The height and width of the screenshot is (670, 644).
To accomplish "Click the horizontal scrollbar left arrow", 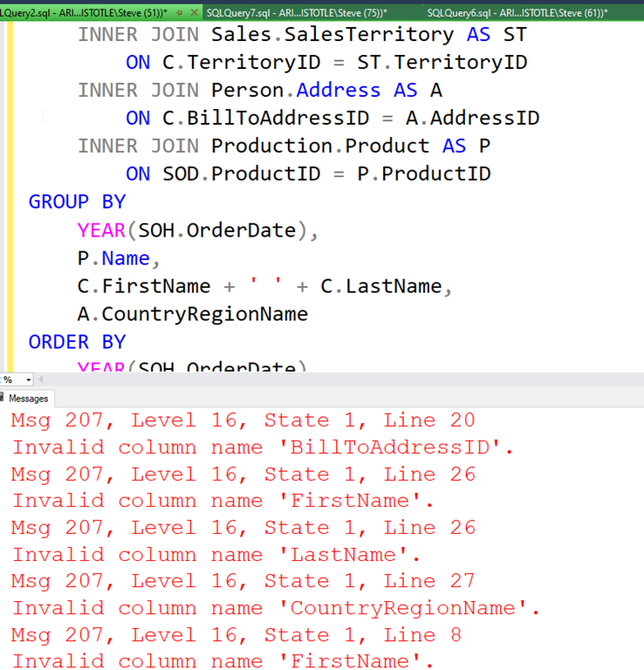I will pos(40,379).
